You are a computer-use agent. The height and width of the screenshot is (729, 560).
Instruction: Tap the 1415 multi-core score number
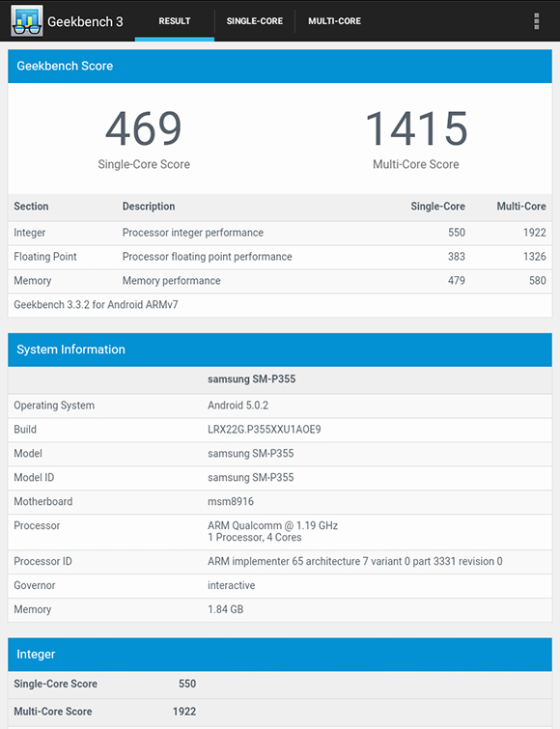click(416, 128)
